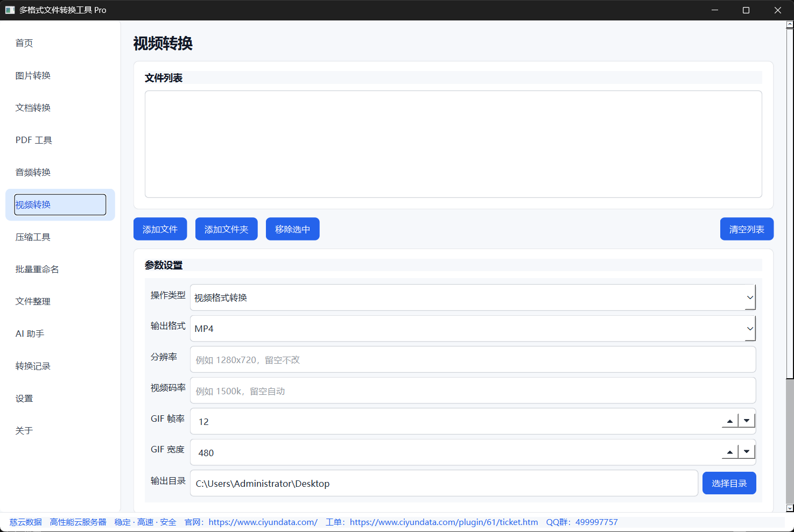Click the vertical scrollbar down arrow

790,508
